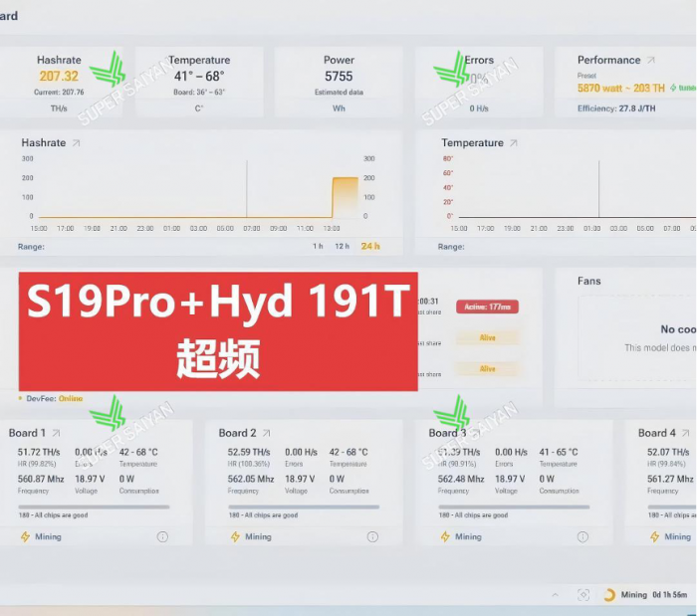The height and width of the screenshot is (616, 697).
Task: Click Board 2 hashrate 52.59 TH/s
Action: coord(249,452)
